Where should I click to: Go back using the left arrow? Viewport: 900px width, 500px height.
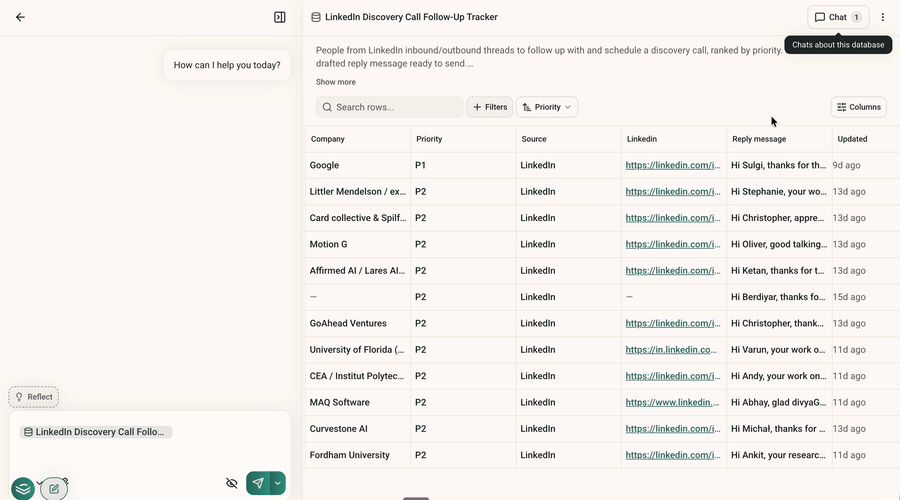20,17
